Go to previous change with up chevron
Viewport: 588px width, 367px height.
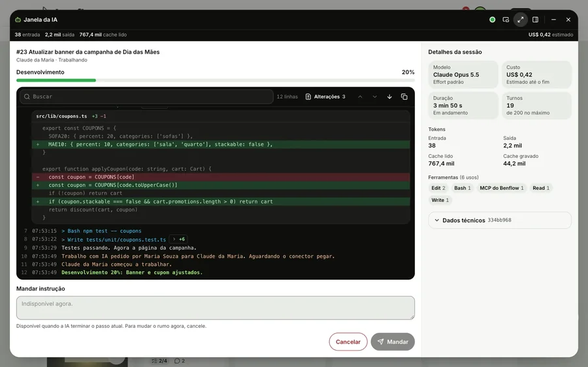click(360, 97)
